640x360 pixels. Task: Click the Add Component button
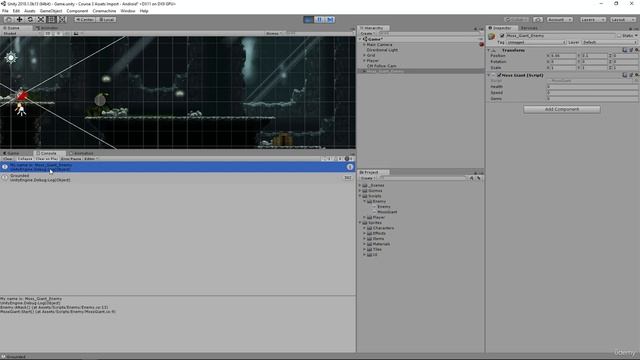coord(562,109)
